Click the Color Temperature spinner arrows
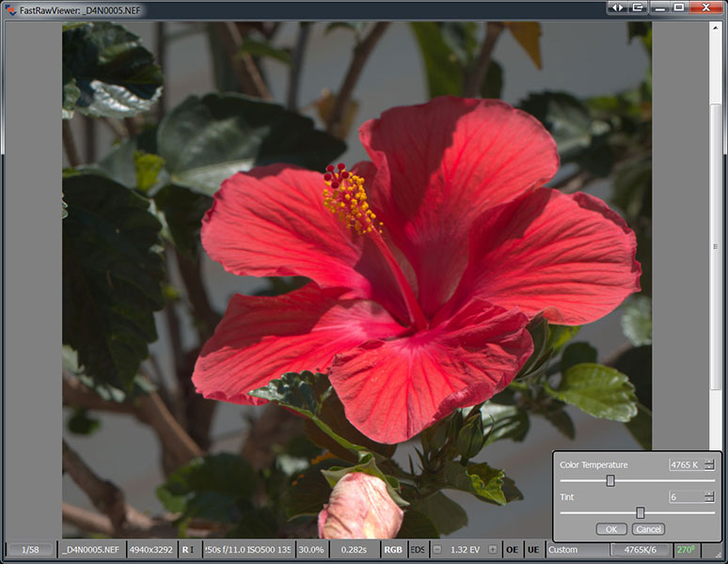Viewport: 728px width, 564px height. tap(709, 464)
